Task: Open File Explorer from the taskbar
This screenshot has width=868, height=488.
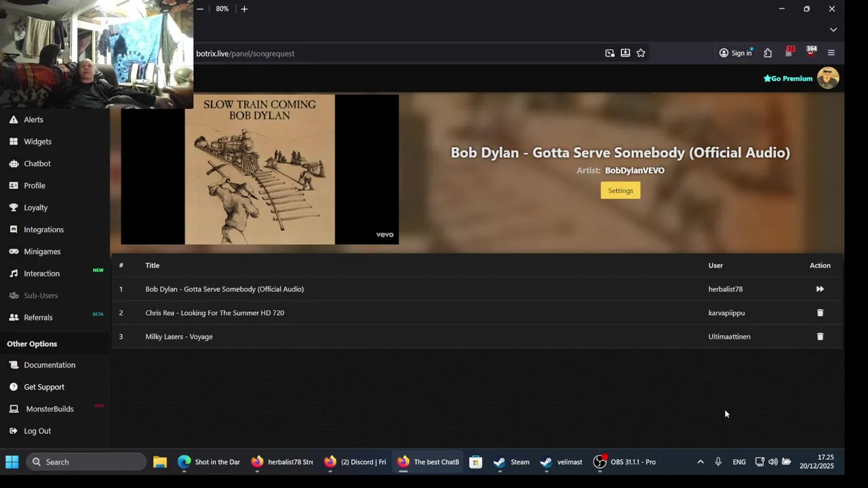Action: point(160,462)
